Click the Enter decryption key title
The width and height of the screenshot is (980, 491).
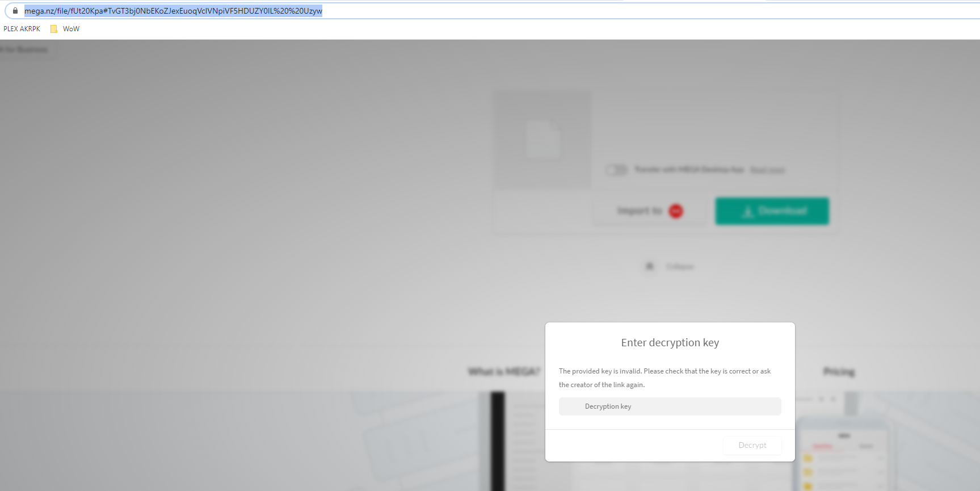[x=670, y=343]
